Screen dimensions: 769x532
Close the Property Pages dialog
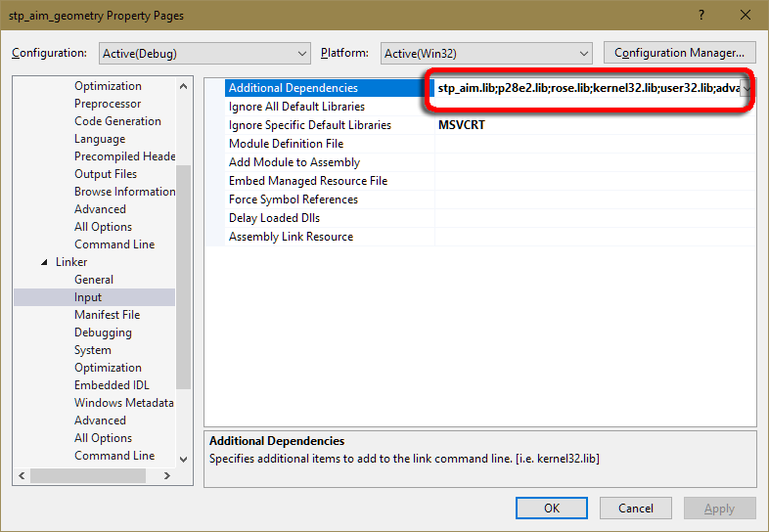click(x=745, y=16)
